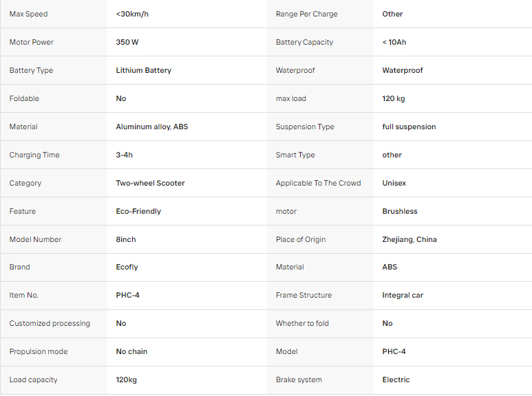Click the Eco-Friendly feature value
The height and width of the screenshot is (396, 532).
(x=138, y=211)
